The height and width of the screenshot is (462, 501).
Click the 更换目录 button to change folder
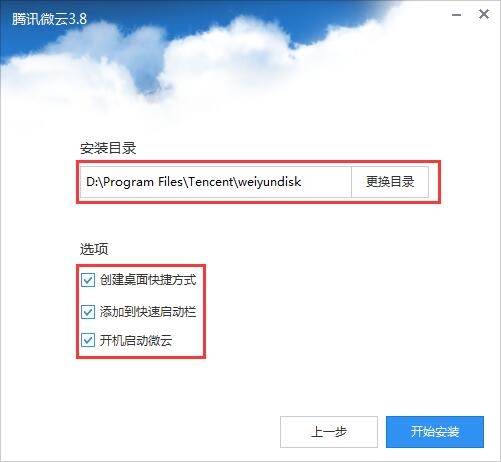tap(390, 182)
